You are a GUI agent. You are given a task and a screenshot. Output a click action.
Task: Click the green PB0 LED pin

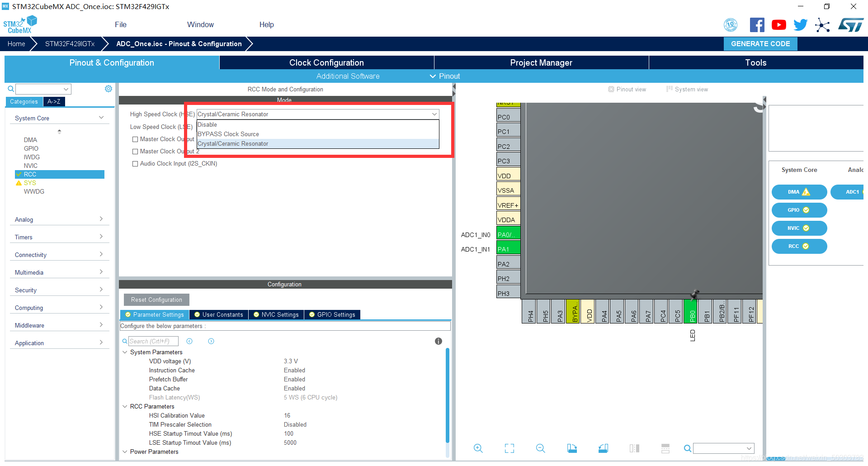pyautogui.click(x=690, y=311)
